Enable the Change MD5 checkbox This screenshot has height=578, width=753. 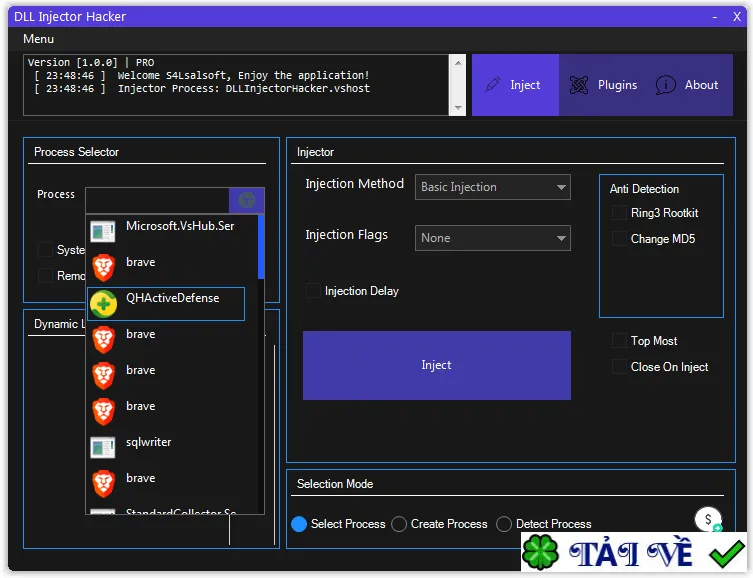[x=619, y=239]
